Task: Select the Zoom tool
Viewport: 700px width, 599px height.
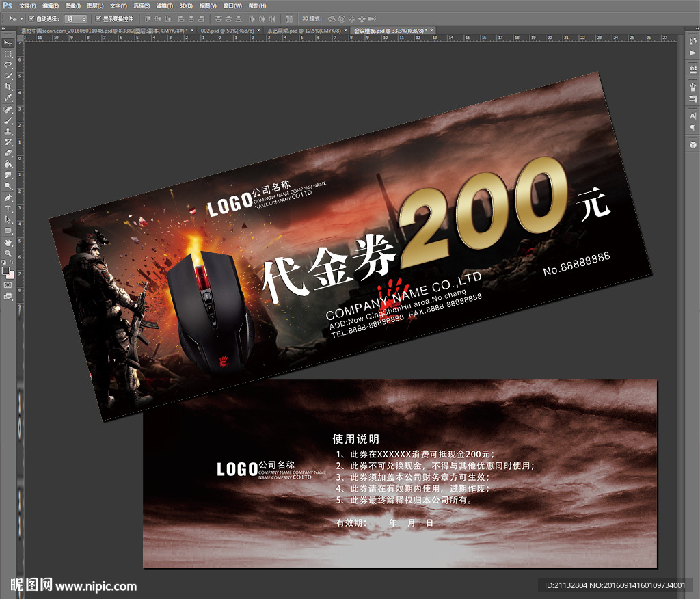Action: pos(8,253)
